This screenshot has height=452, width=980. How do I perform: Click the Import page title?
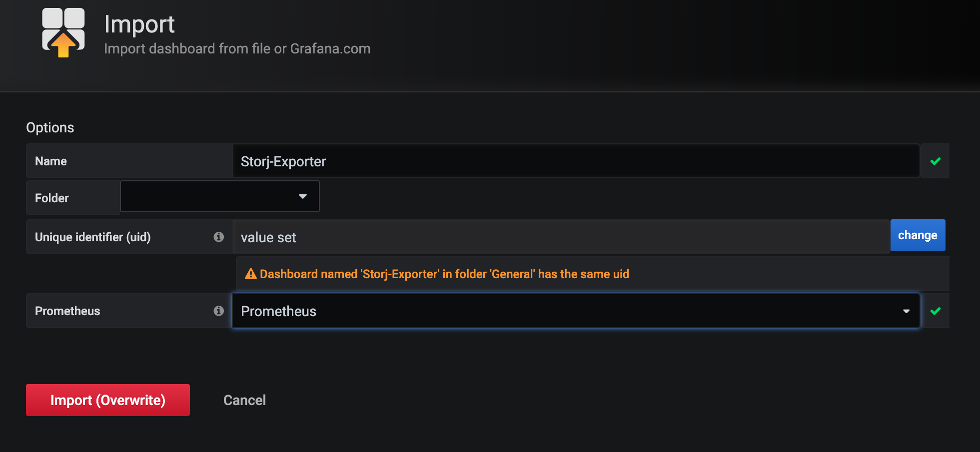click(139, 24)
